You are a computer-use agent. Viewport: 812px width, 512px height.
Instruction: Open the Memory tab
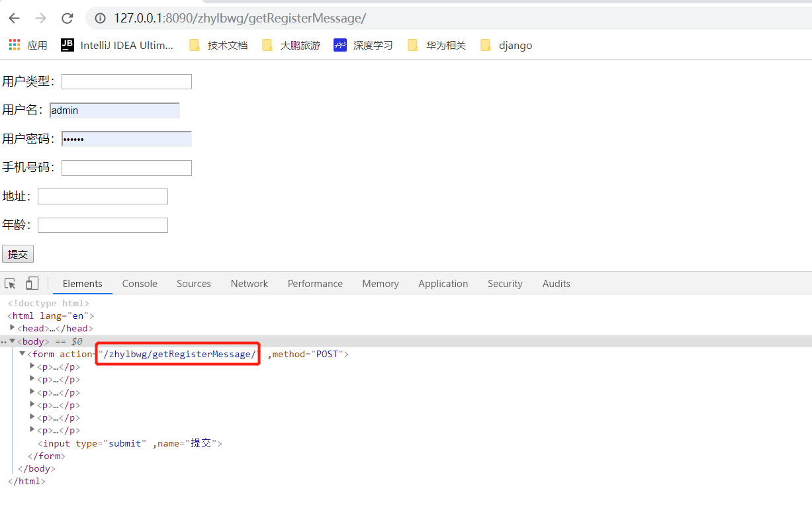[381, 283]
